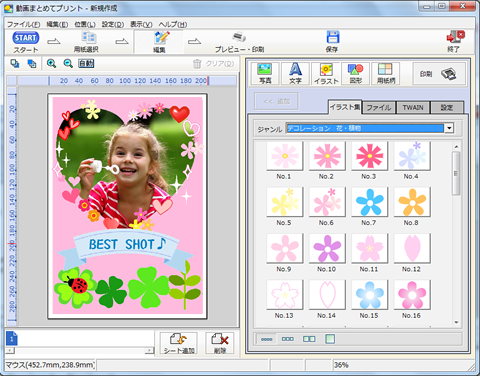The width and height of the screenshot is (480, 376).
Task: Click the illustration list scrollbar thumb
Action: pos(456,173)
